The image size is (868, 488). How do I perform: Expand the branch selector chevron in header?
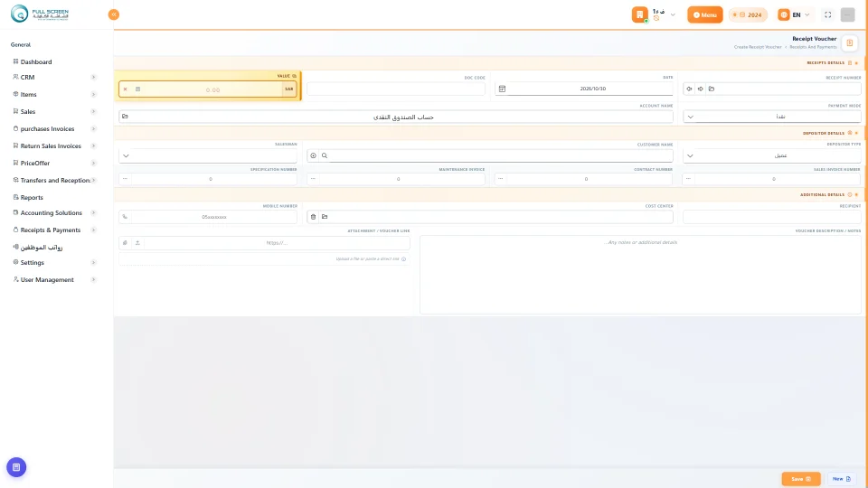(x=673, y=15)
